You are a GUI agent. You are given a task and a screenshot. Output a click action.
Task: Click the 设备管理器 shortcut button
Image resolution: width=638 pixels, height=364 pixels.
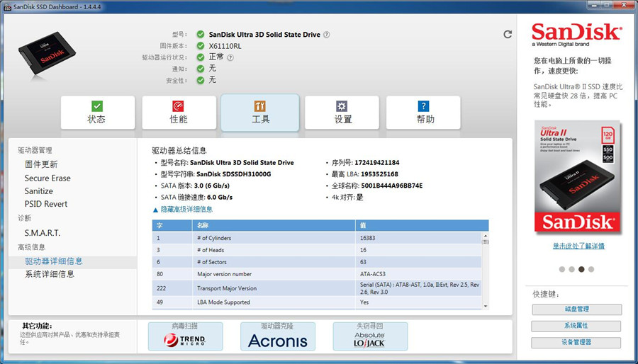576,343
